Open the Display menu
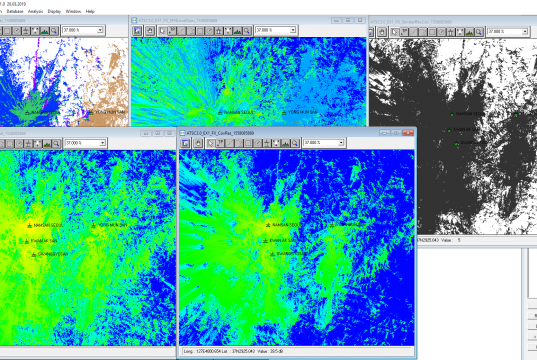 [54, 11]
